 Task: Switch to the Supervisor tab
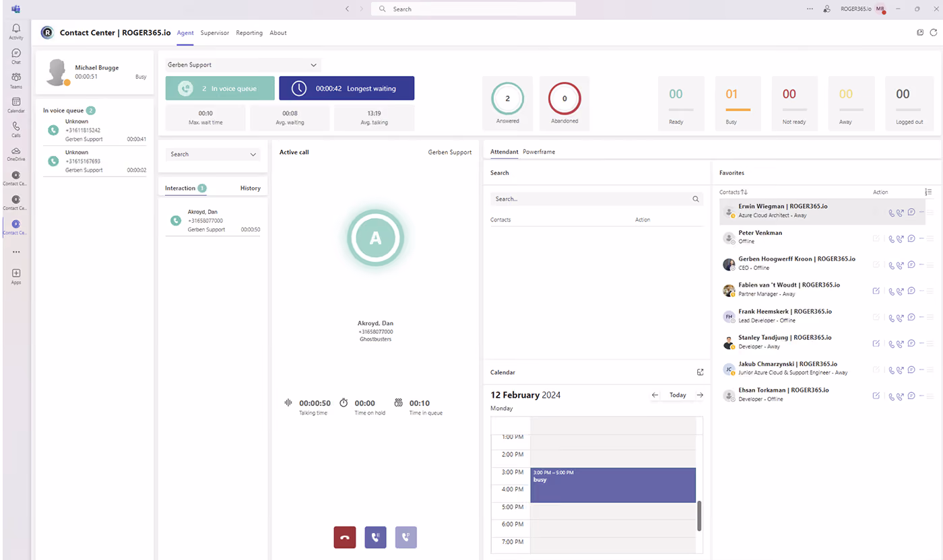215,33
